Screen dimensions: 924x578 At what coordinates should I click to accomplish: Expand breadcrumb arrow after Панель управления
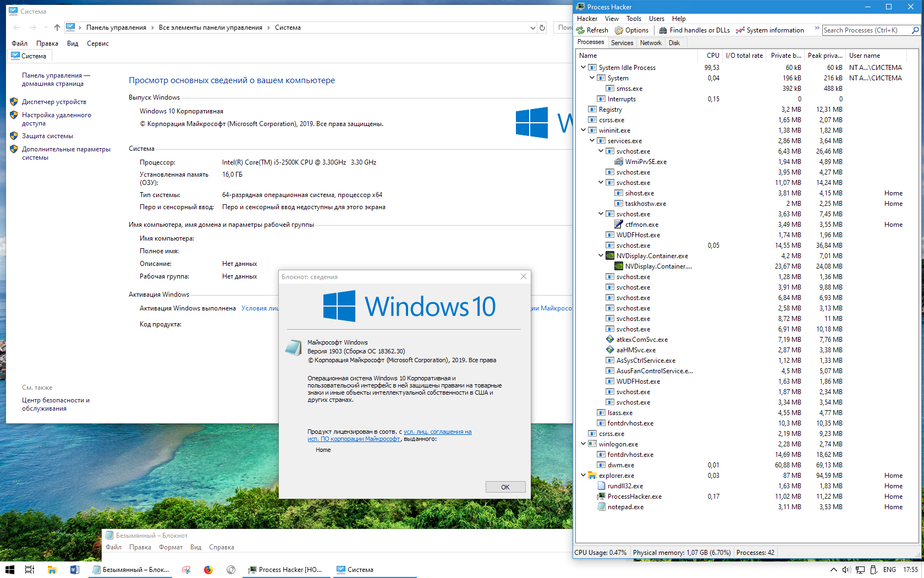tap(153, 28)
